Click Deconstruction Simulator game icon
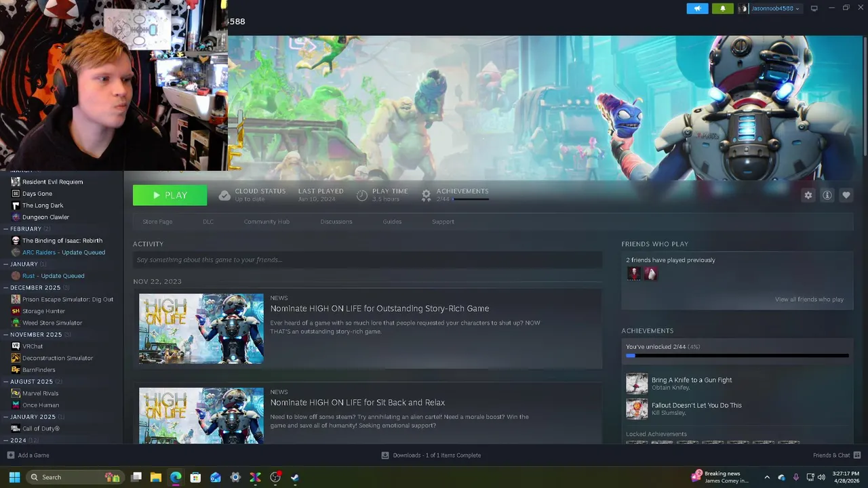The image size is (868, 488). pos(16,358)
